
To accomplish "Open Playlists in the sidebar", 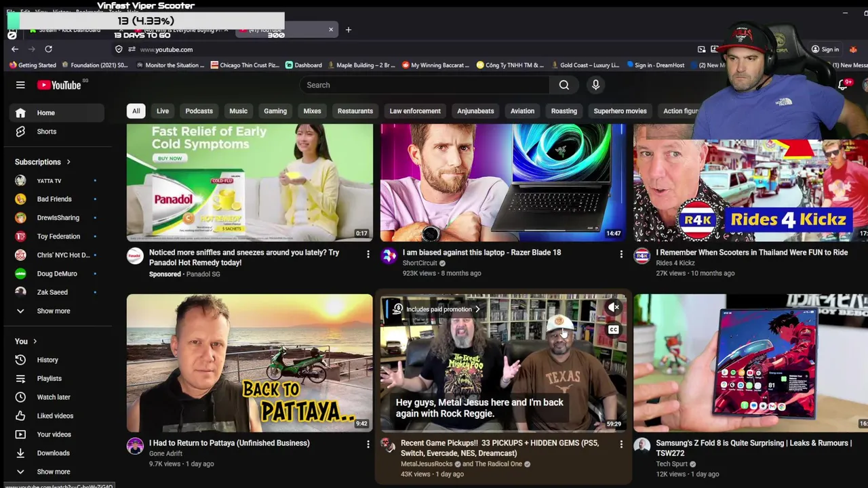I will coord(57,378).
